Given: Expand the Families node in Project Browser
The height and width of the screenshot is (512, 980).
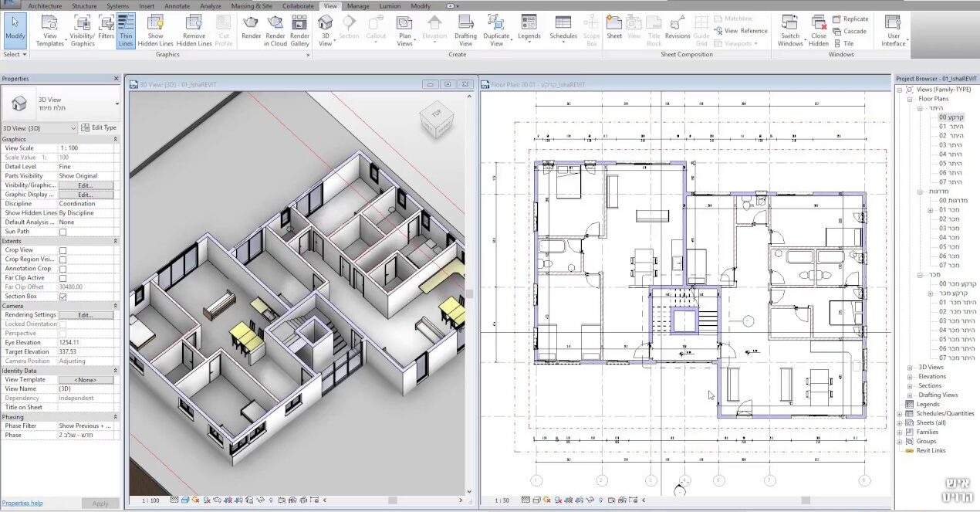Looking at the screenshot, I should click(x=900, y=432).
